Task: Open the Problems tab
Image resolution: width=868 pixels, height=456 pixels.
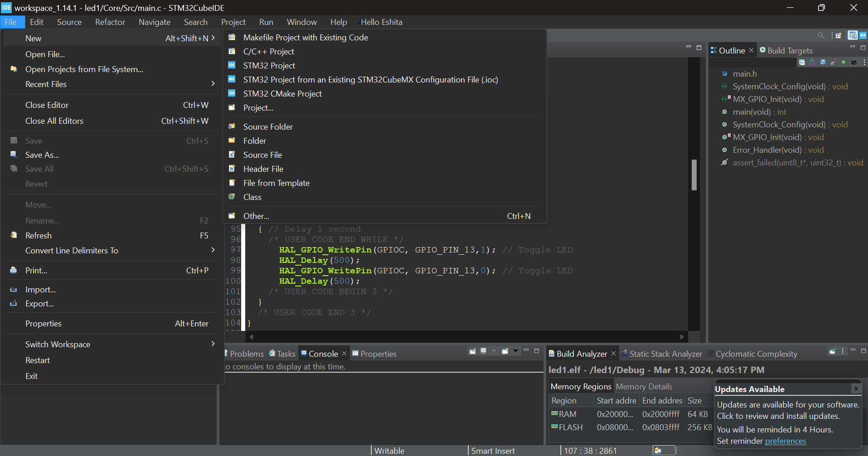Action: click(244, 354)
